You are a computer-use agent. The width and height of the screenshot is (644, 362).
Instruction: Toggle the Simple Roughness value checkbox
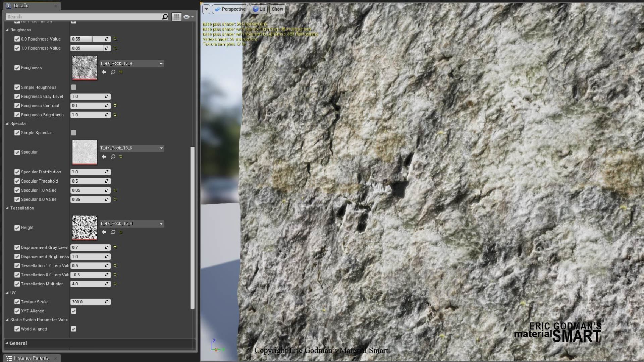pos(73,87)
